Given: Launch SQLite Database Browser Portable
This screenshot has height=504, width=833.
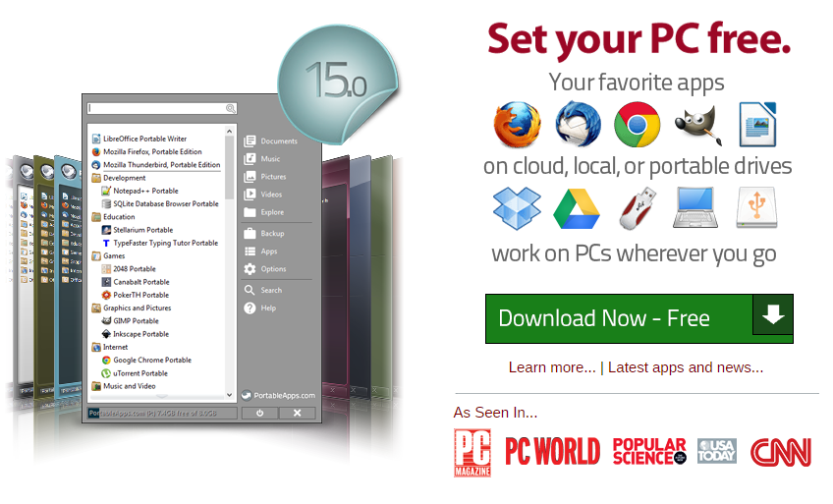Looking at the screenshot, I should coord(160,204).
